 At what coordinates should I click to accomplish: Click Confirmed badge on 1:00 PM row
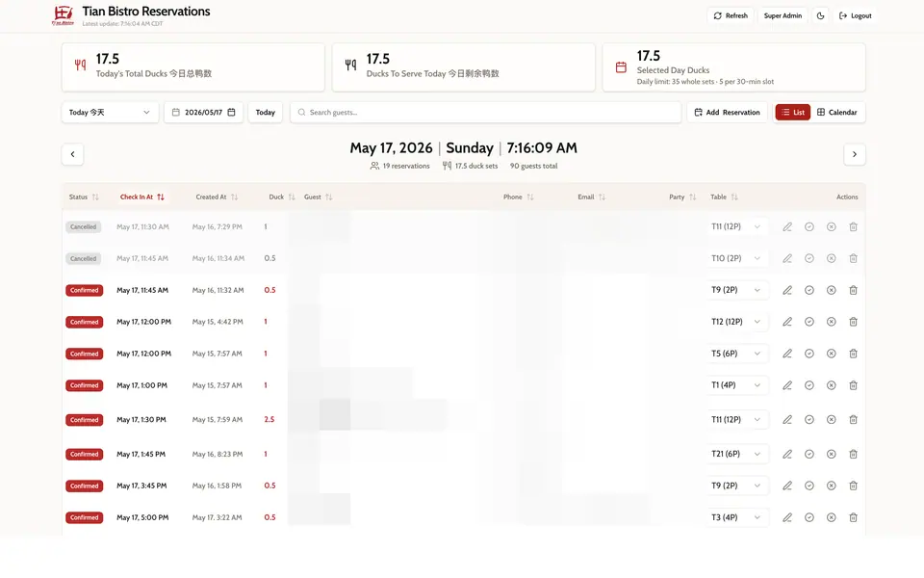[85, 385]
